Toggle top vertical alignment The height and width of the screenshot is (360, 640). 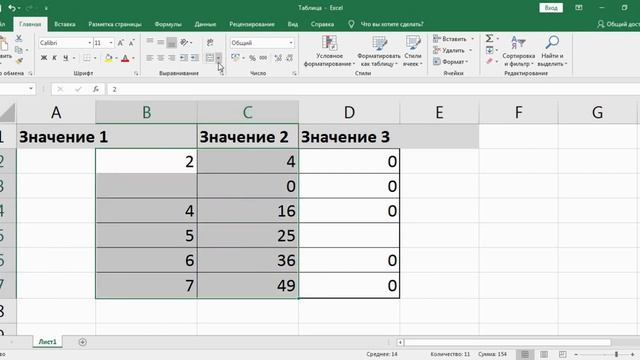click(x=150, y=42)
